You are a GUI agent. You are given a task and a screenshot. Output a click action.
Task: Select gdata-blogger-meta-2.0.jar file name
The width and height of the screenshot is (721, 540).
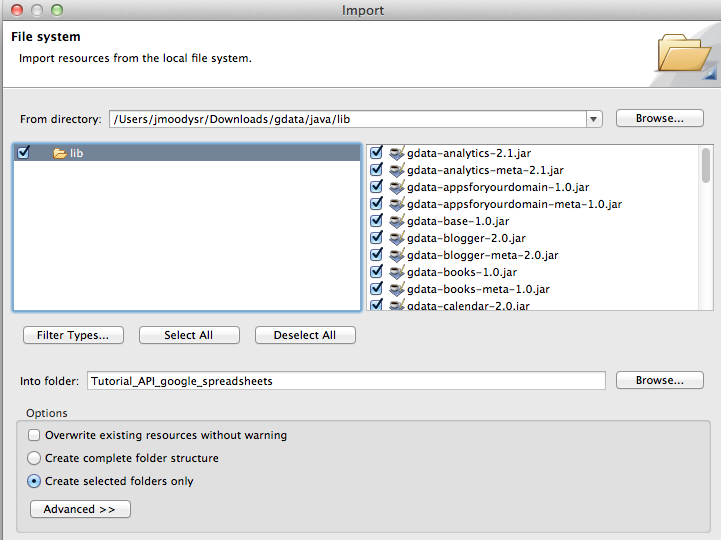tap(482, 255)
